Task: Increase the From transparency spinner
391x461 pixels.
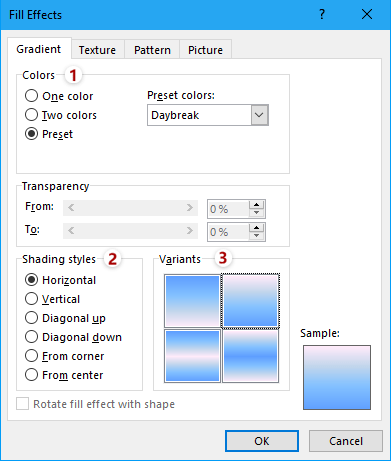Action: point(256,205)
